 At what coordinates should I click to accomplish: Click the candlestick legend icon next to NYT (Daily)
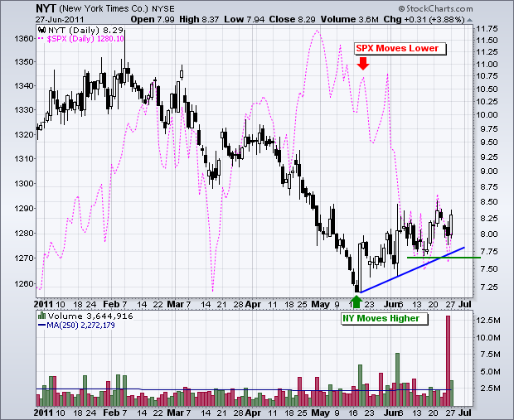[41, 30]
